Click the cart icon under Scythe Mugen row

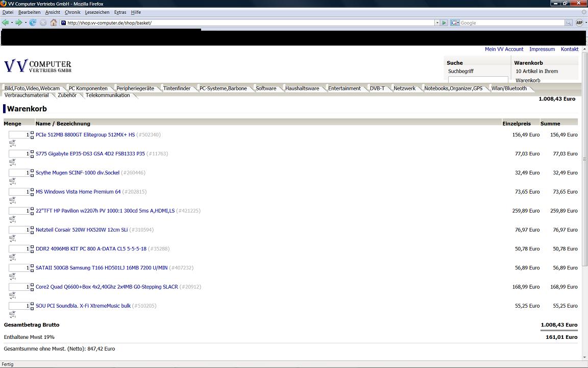pyautogui.click(x=12, y=181)
